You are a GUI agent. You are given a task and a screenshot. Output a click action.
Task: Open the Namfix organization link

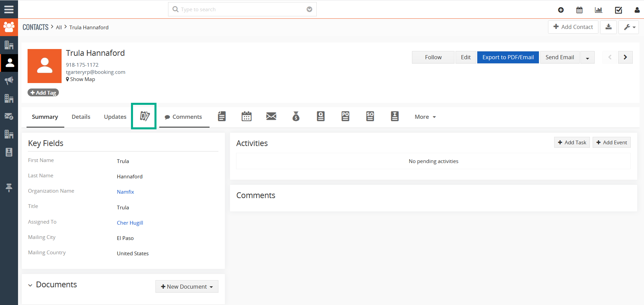click(x=126, y=192)
